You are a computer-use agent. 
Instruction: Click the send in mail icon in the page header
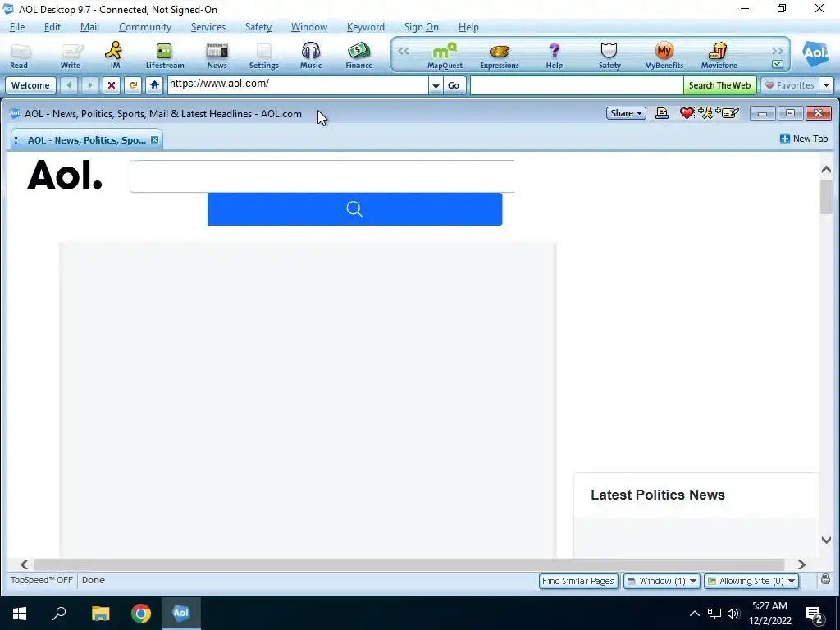coord(728,113)
